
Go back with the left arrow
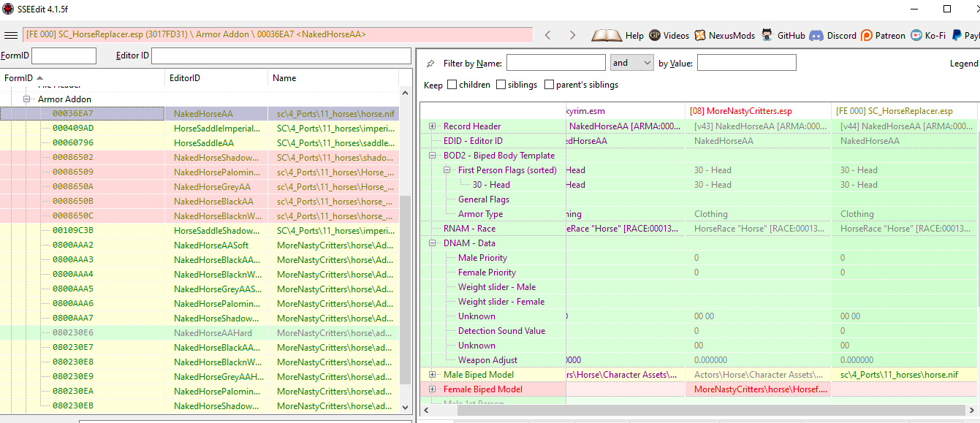[x=548, y=35]
